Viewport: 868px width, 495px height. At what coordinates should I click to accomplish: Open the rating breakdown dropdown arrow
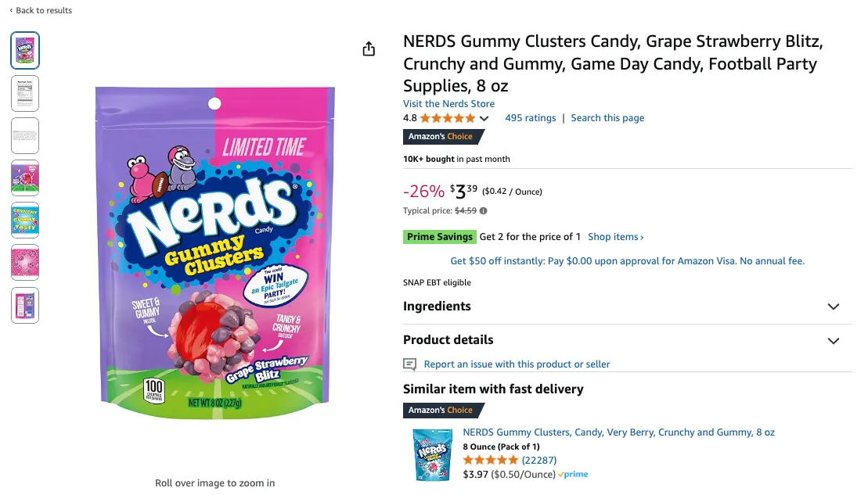[484, 119]
